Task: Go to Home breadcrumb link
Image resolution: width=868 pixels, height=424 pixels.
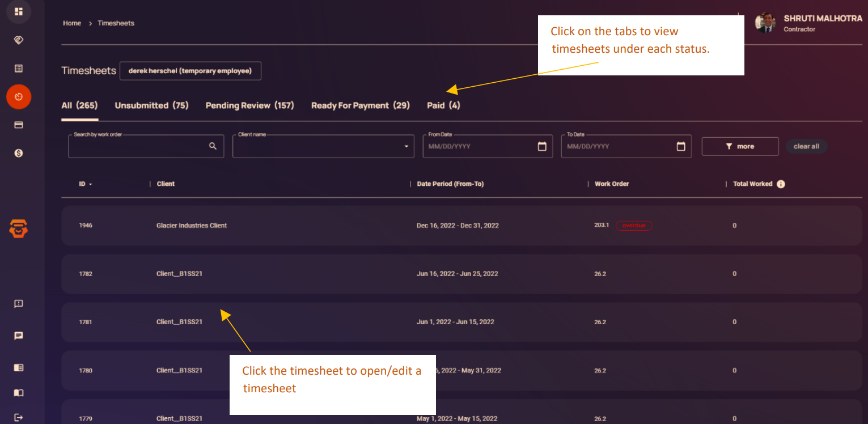Action: (x=72, y=23)
